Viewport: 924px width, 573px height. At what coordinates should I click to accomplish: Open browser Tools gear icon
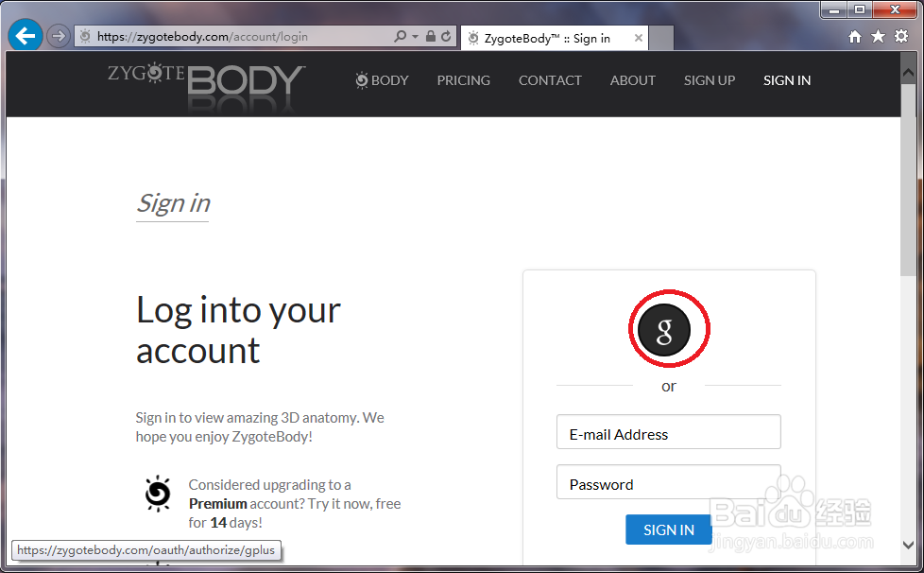tap(901, 37)
